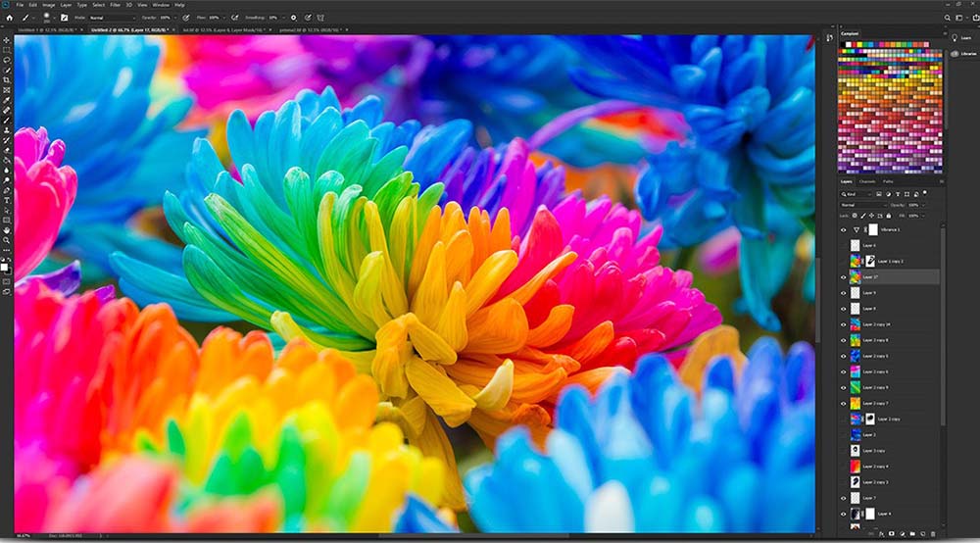Toggle visibility of Layer 2 copy 7
This screenshot has width=980, height=543.
point(843,403)
